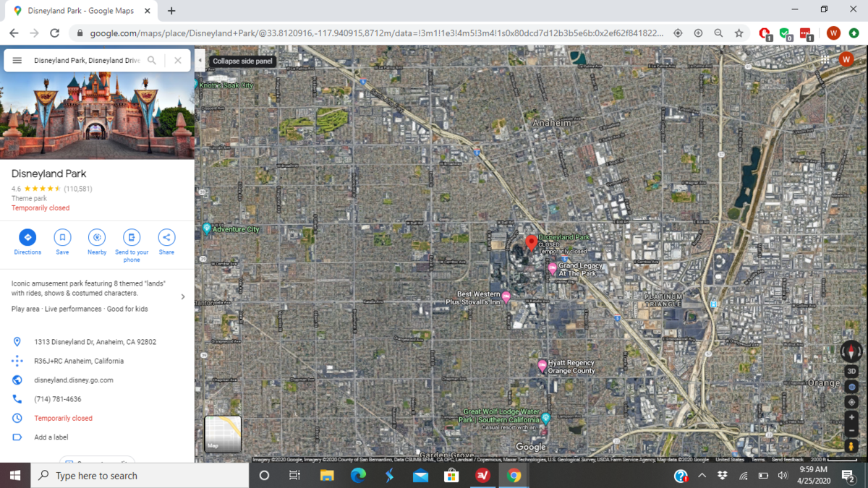Click the Directions icon for Disneyland Park

27,237
